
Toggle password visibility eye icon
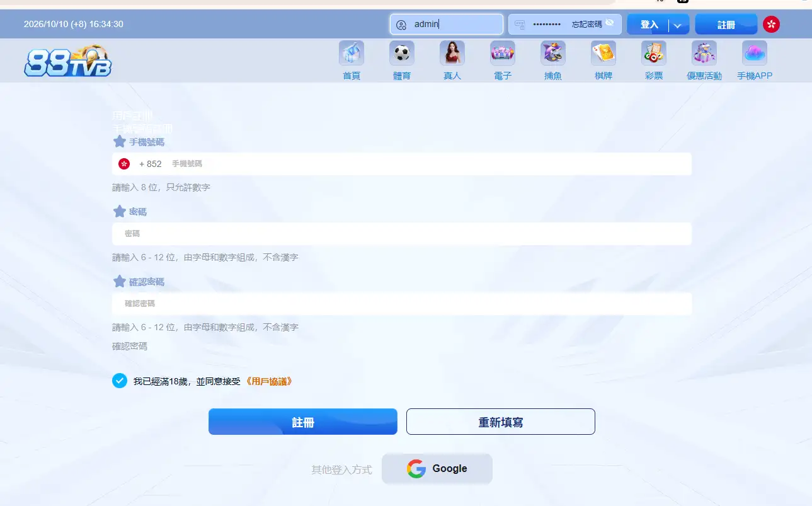click(609, 22)
